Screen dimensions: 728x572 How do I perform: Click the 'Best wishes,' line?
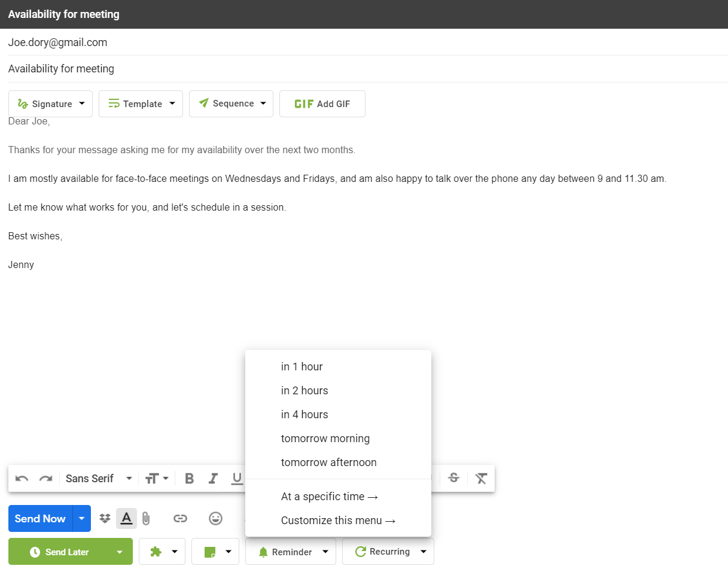[x=35, y=236]
